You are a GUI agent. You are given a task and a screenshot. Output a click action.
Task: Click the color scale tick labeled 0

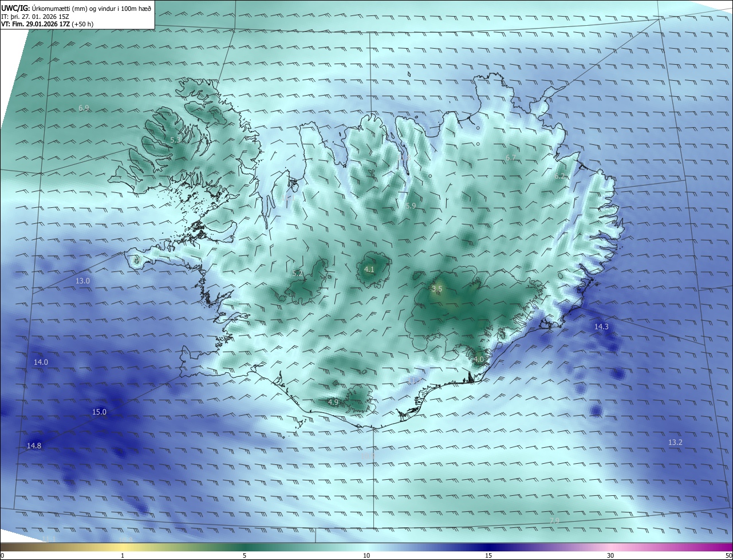pyautogui.click(x=2, y=555)
